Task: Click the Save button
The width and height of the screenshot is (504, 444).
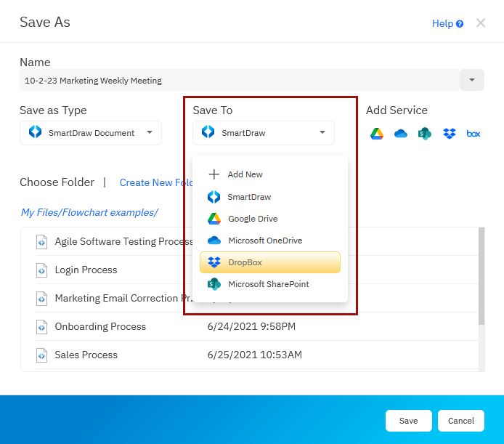Action: point(409,421)
